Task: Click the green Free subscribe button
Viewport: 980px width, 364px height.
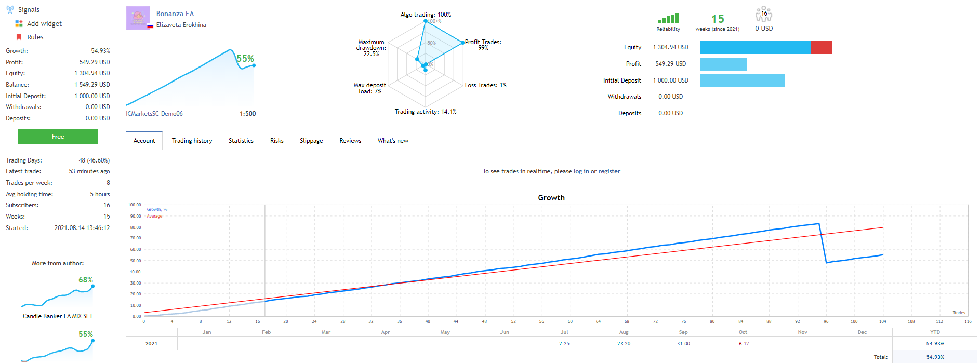Action: 58,137
